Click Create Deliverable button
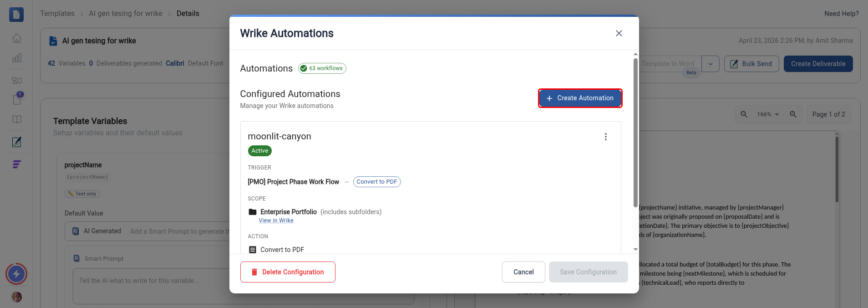This screenshot has width=868, height=308. pos(818,64)
